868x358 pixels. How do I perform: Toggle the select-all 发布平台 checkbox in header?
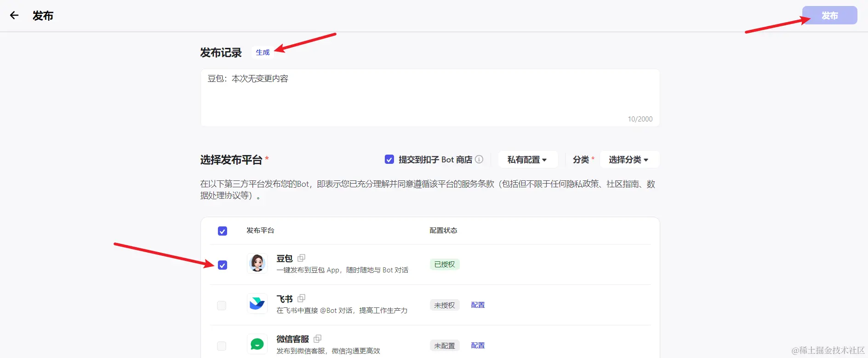click(223, 231)
